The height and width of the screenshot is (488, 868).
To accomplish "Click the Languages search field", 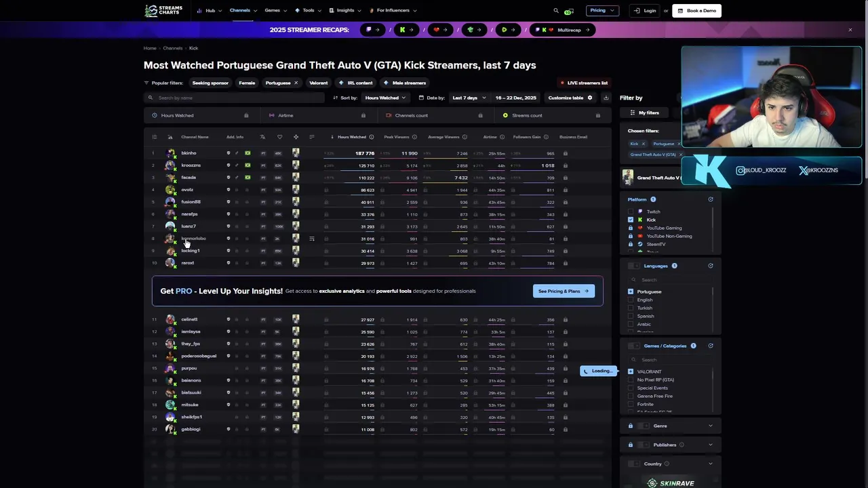I will 670,279.
